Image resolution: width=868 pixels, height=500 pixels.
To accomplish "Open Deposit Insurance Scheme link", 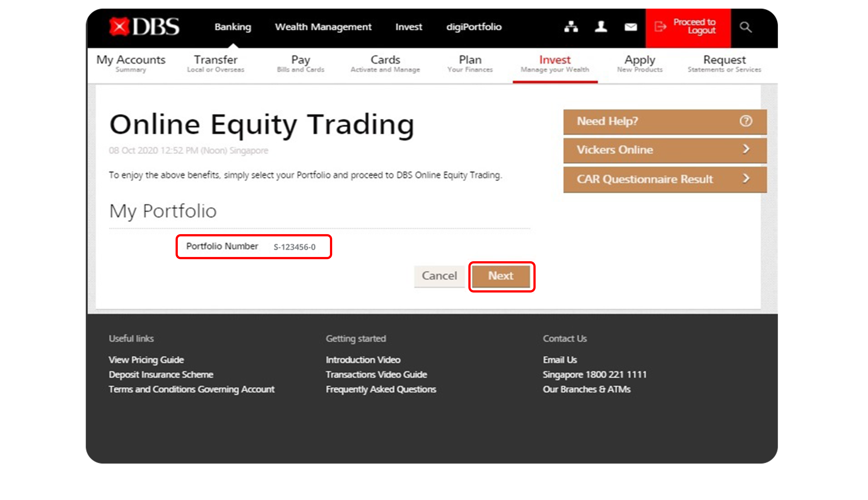I will (x=161, y=374).
